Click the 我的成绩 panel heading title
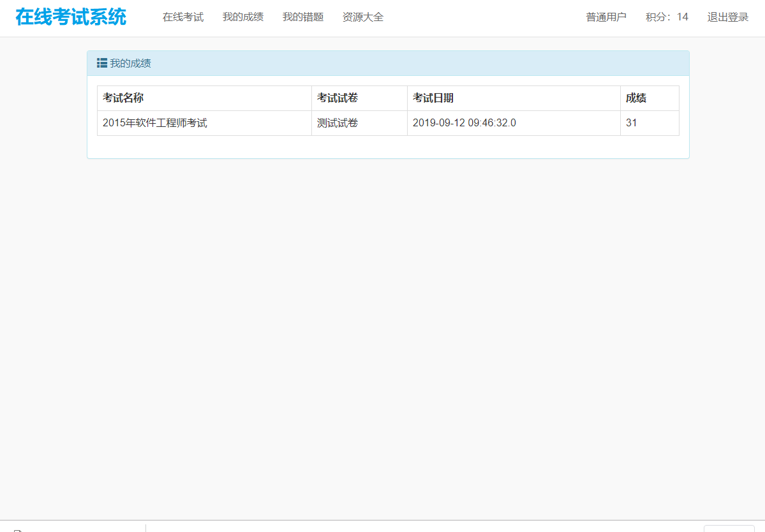765x532 pixels. pos(130,63)
